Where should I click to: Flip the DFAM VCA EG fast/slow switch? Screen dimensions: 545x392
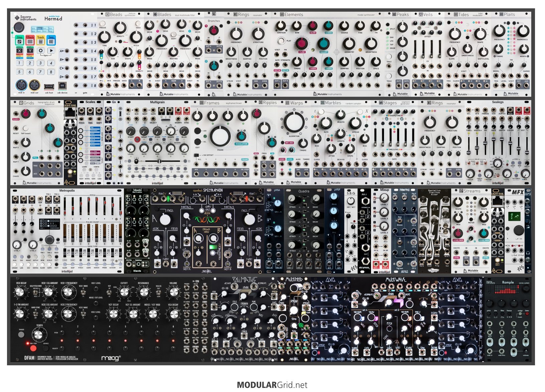[x=158, y=292]
